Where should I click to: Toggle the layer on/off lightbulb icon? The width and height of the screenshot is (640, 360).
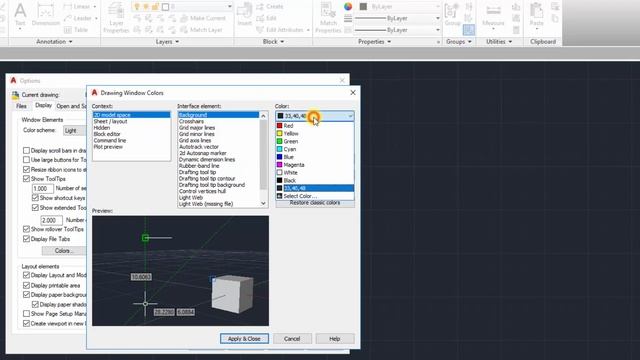pyautogui.click(x=137, y=7)
